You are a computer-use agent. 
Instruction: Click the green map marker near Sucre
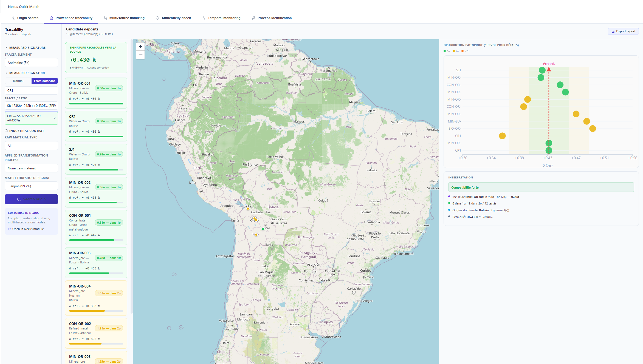[x=263, y=229]
